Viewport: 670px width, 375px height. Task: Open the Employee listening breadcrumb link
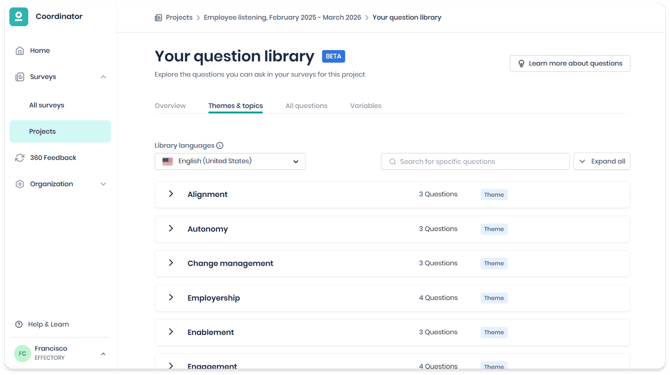[x=282, y=18]
